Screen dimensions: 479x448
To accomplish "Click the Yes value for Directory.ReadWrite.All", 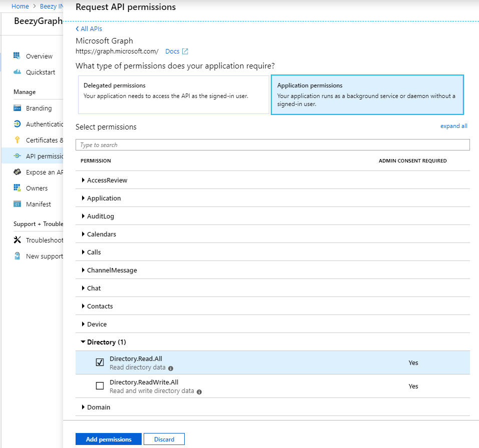I will pos(413,386).
